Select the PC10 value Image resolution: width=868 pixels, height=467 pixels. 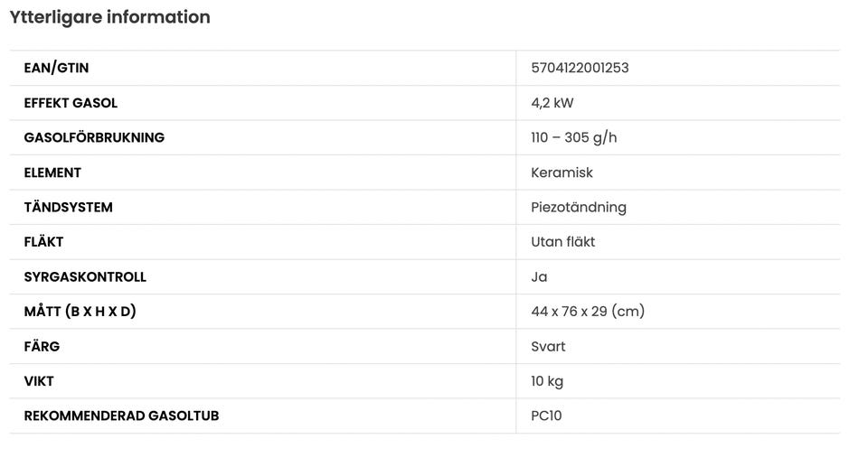(x=546, y=416)
